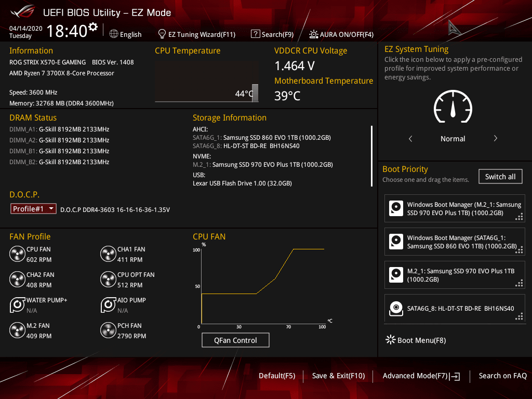Click the ROG logo icon
Screen dimensions: 532x399
point(22,12)
